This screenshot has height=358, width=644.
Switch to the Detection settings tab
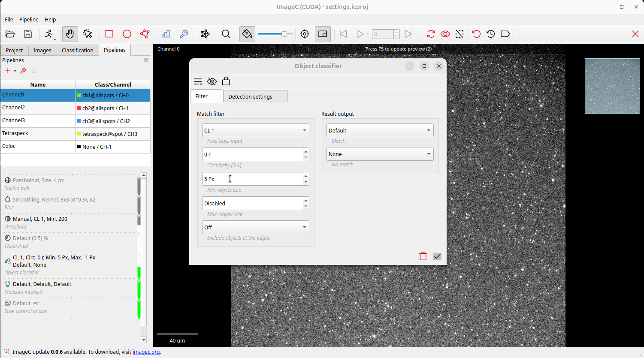tap(250, 96)
